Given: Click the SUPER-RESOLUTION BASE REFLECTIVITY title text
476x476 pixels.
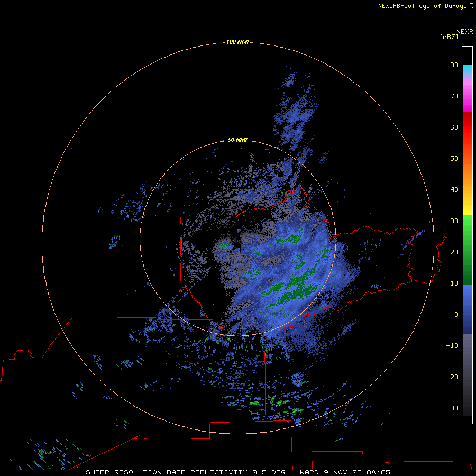Looking at the screenshot, I should pos(167,472).
